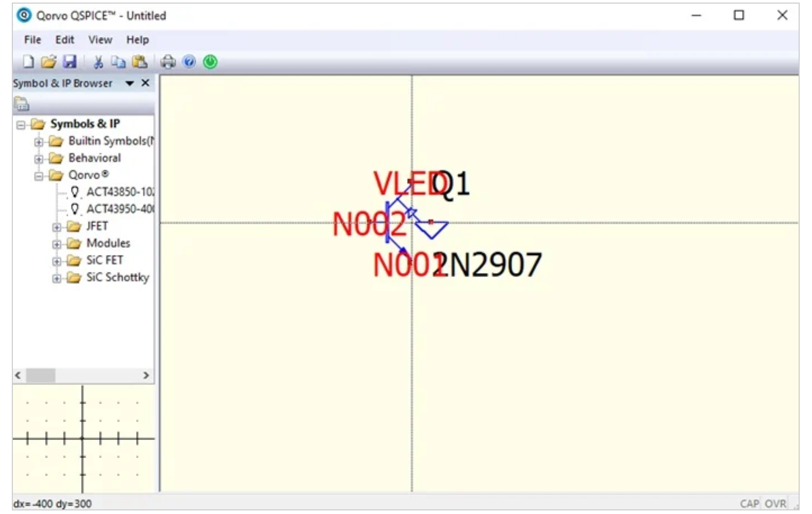
Task: Click the browser panel's folder toolbar icon
Action: 22,104
